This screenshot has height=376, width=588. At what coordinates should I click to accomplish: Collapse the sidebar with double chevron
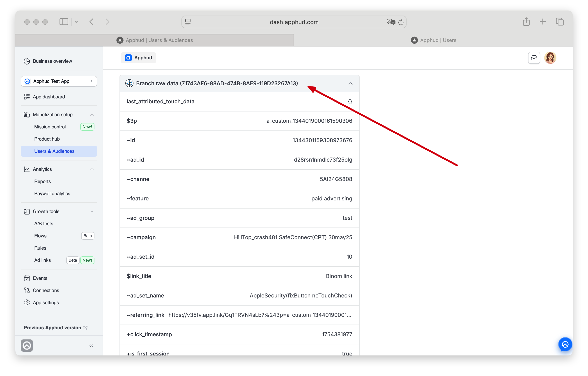point(91,346)
